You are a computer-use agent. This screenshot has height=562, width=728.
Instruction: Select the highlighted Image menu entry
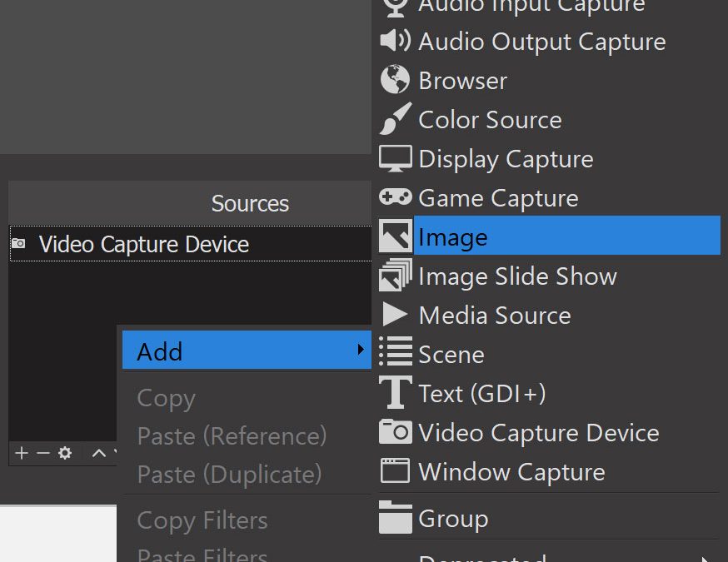pos(566,237)
